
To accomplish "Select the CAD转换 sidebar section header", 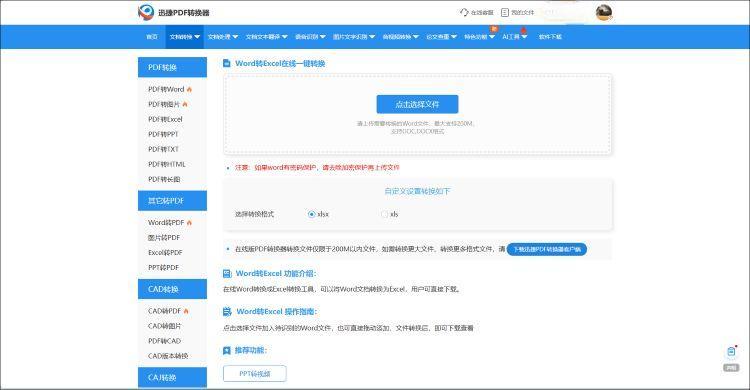I will 172,289.
